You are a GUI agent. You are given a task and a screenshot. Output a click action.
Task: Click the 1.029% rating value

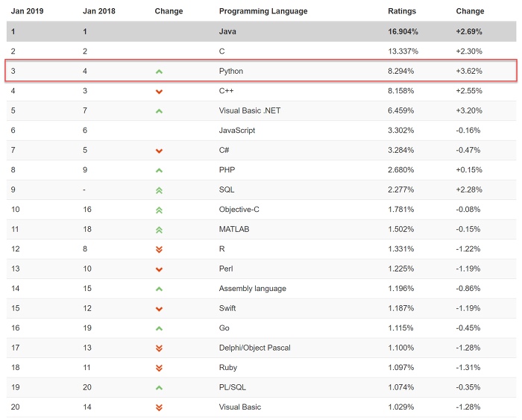pos(401,407)
